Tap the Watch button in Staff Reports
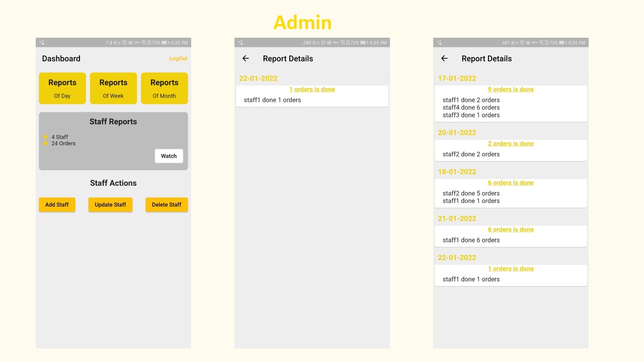This screenshot has height=362, width=644. pos(169,156)
